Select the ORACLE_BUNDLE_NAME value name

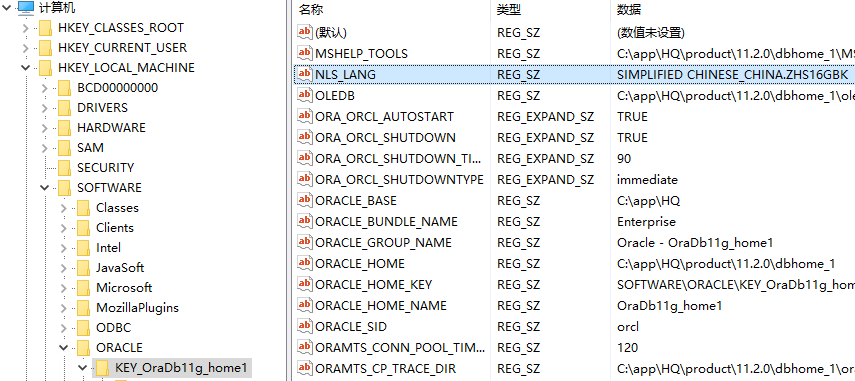[386, 221]
